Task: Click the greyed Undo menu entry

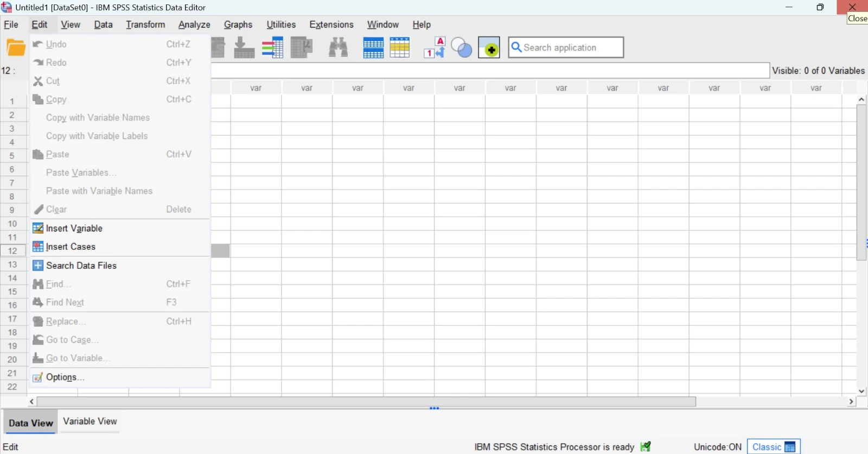Action: click(119, 44)
